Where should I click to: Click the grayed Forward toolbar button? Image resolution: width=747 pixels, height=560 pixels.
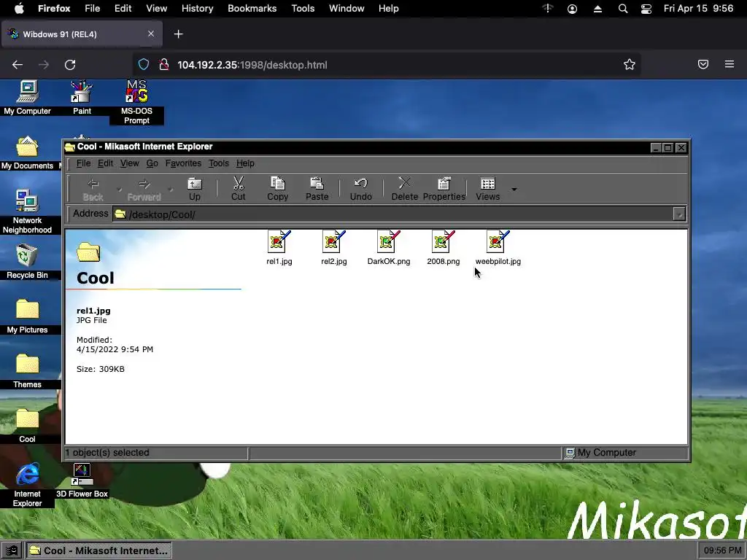144,189
